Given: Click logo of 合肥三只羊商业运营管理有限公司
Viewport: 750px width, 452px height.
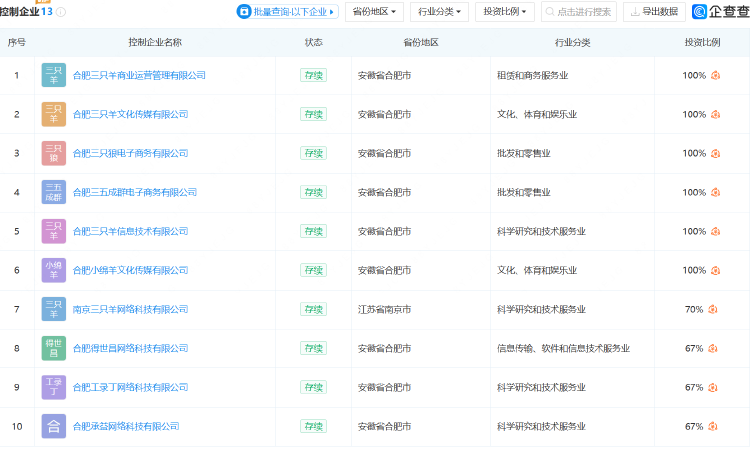Looking at the screenshot, I should (x=54, y=75).
